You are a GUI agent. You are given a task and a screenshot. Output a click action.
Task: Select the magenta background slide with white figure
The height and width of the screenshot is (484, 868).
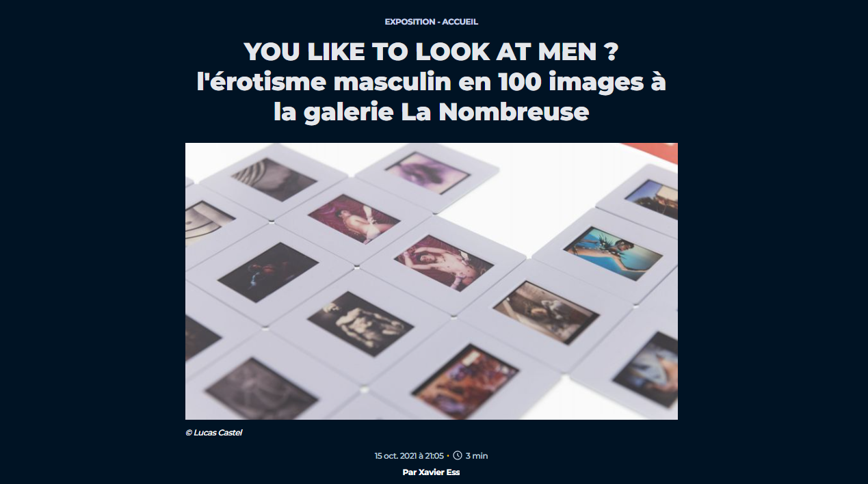(354, 219)
